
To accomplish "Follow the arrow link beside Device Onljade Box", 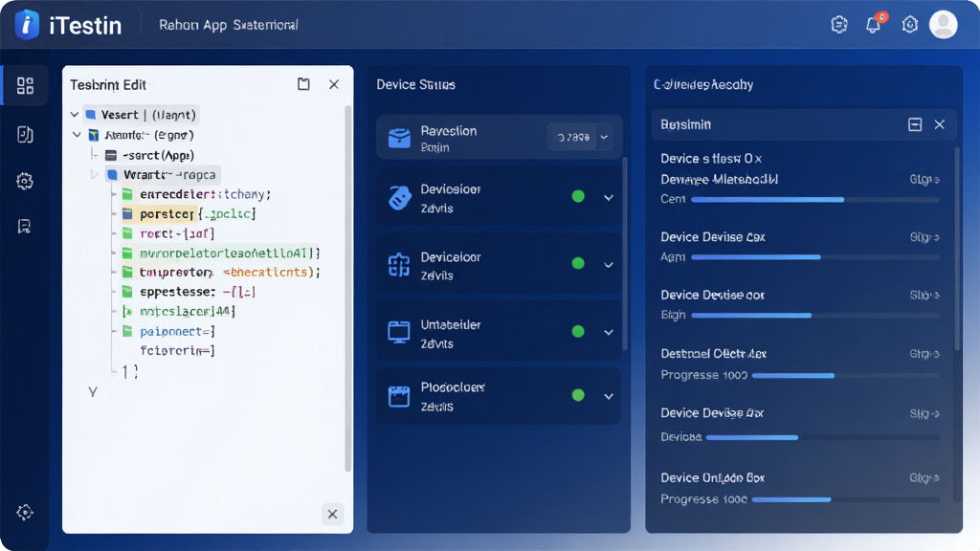I will coord(924,478).
